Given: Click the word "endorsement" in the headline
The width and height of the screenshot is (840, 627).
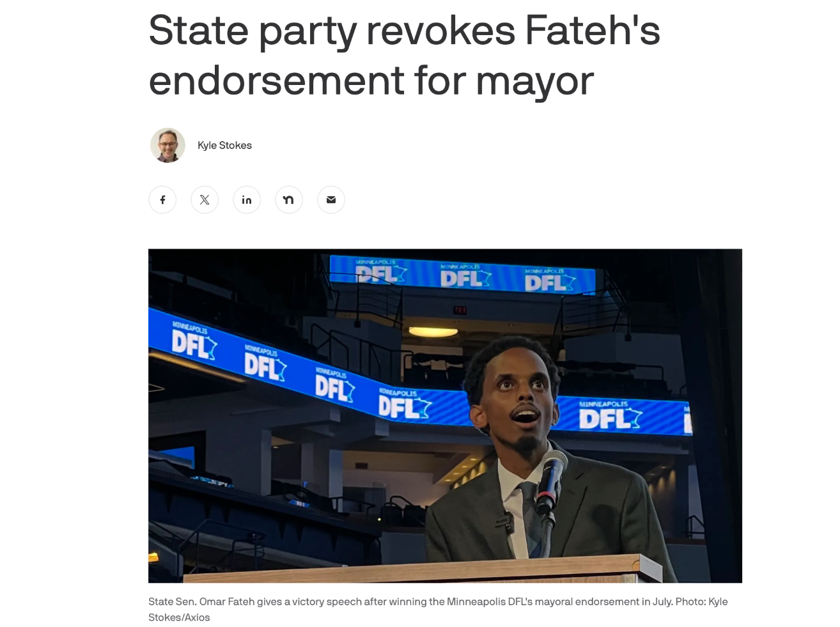Looking at the screenshot, I should [277, 81].
